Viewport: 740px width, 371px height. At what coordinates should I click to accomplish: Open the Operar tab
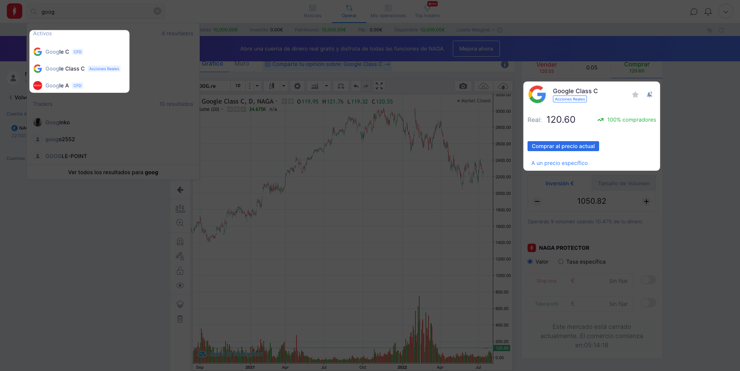(x=349, y=11)
